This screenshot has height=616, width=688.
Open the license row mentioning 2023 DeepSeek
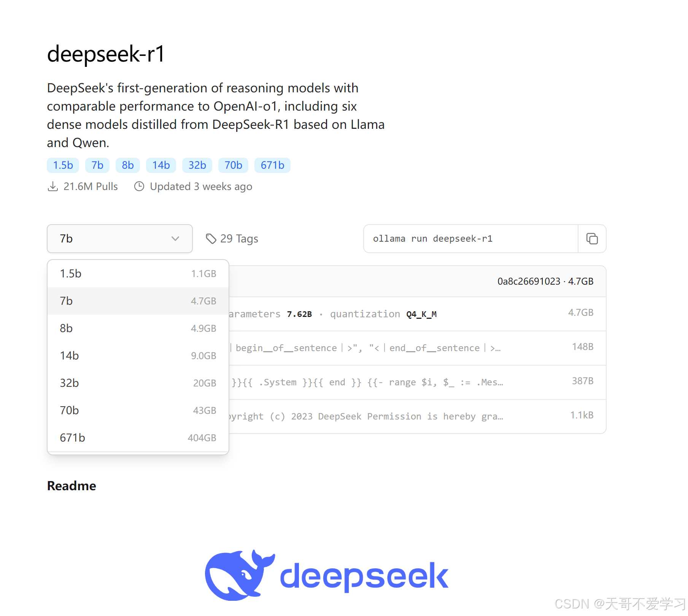pyautogui.click(x=417, y=416)
